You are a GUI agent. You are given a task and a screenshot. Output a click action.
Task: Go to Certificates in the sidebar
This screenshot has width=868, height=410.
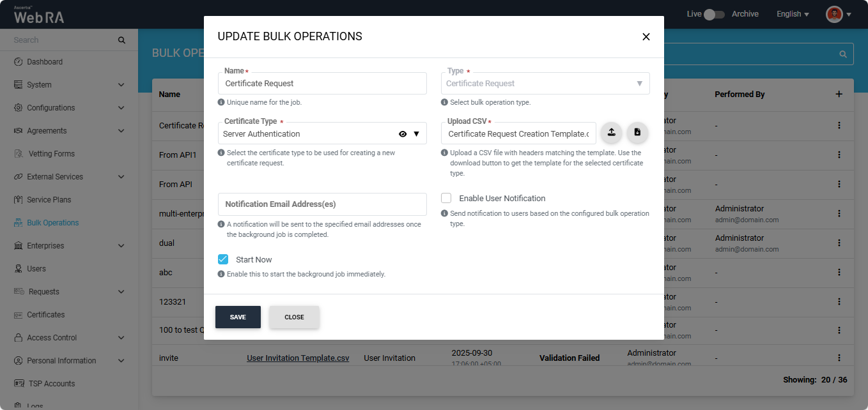coord(46,315)
